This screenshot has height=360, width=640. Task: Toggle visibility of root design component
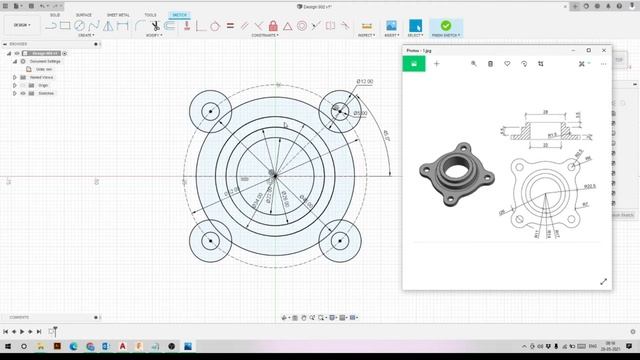pos(17,53)
